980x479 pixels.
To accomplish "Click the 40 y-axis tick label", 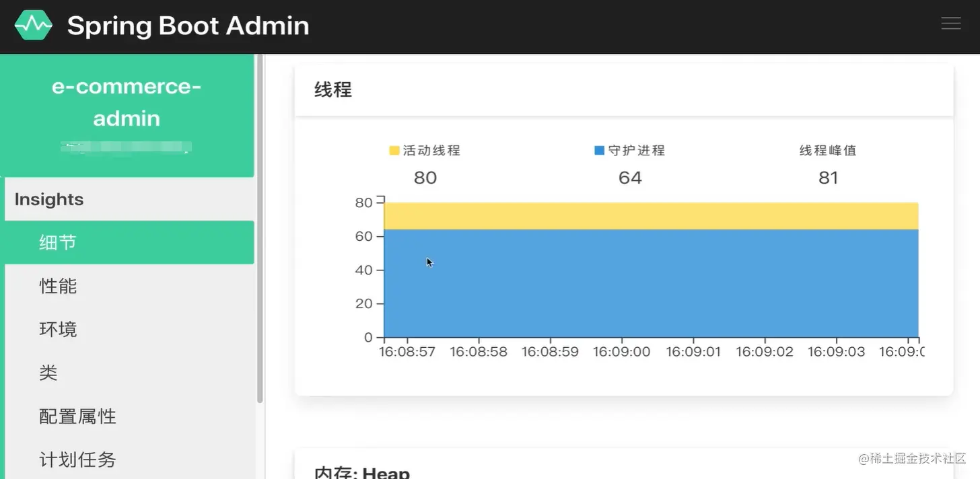I will (363, 270).
